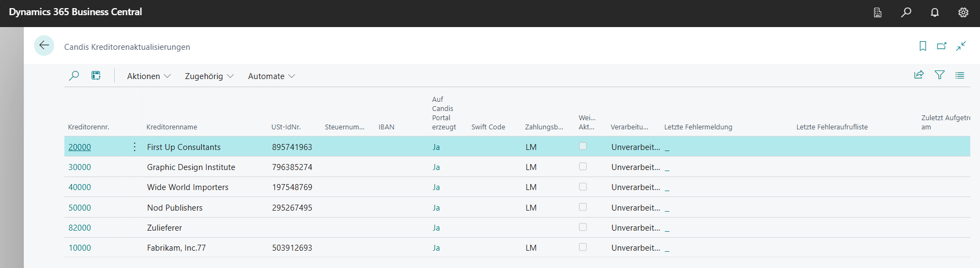Expand the Automate dropdown menu
This screenshot has width=980, height=268.
[x=271, y=76]
